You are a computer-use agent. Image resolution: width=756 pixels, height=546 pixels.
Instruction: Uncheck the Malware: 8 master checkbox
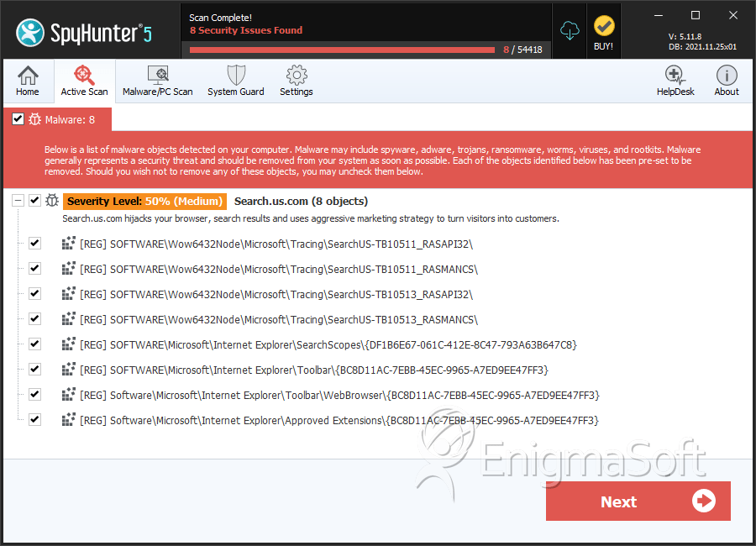[x=18, y=119]
